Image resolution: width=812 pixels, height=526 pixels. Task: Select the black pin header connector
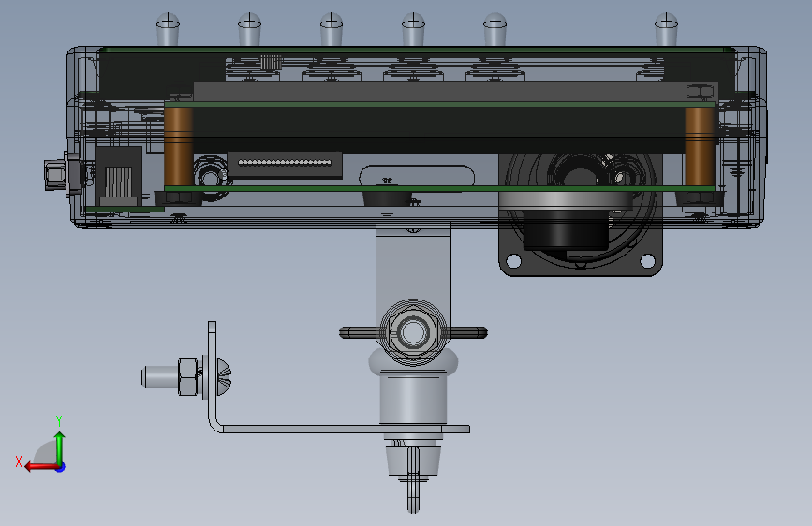pyautogui.click(x=285, y=165)
